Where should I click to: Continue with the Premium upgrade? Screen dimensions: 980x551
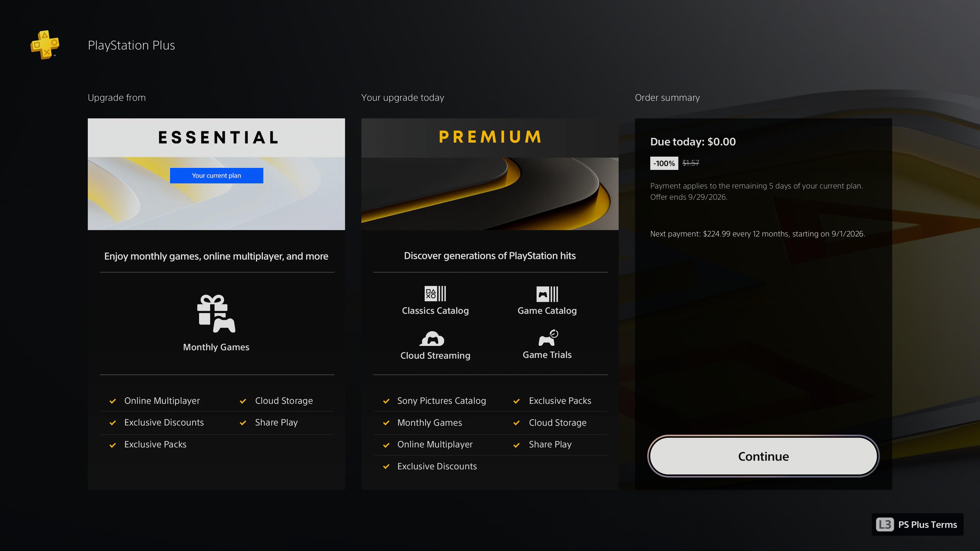click(763, 456)
